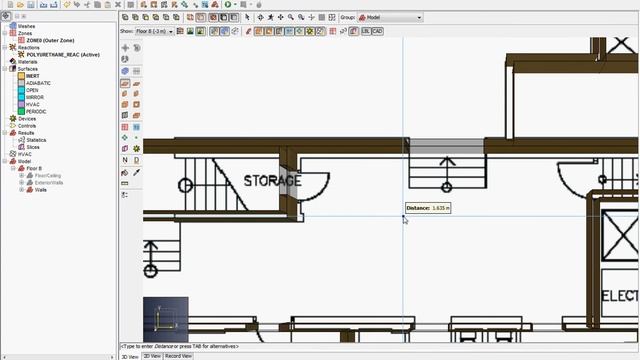This screenshot has height=360, width=640.
Task: Collapse the Model tree node
Action: (x=5, y=161)
